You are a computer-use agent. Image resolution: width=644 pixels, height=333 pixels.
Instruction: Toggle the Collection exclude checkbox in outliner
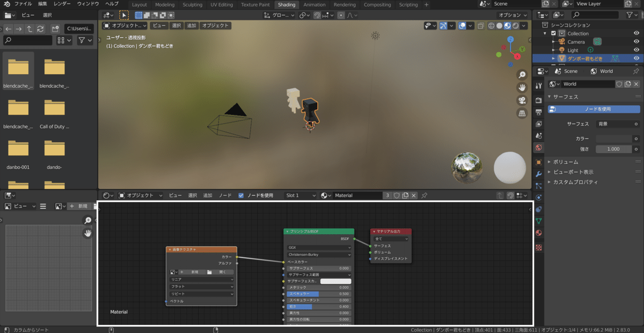click(553, 33)
